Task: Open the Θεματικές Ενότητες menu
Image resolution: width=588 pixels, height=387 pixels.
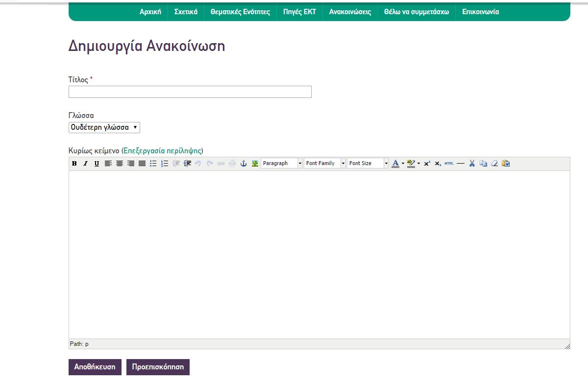Action: 240,12
